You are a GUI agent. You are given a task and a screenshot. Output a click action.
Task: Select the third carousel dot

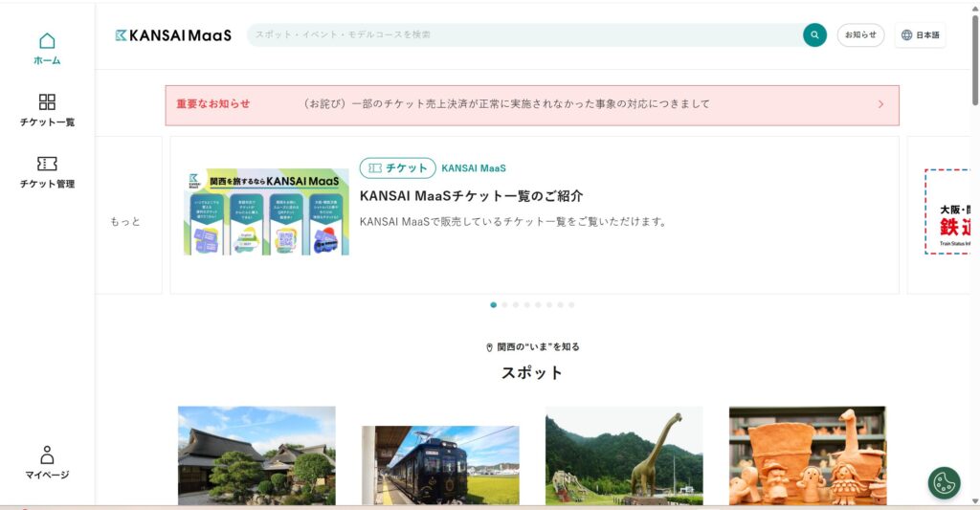pyautogui.click(x=516, y=305)
